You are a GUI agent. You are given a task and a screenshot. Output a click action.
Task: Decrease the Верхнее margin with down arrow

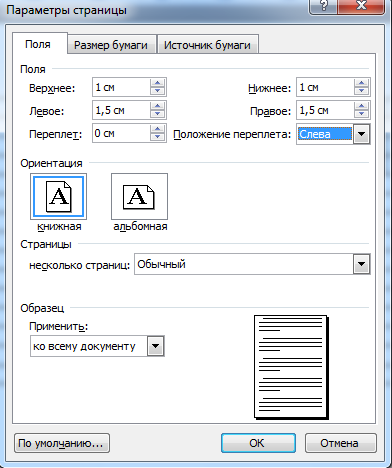[x=157, y=91]
